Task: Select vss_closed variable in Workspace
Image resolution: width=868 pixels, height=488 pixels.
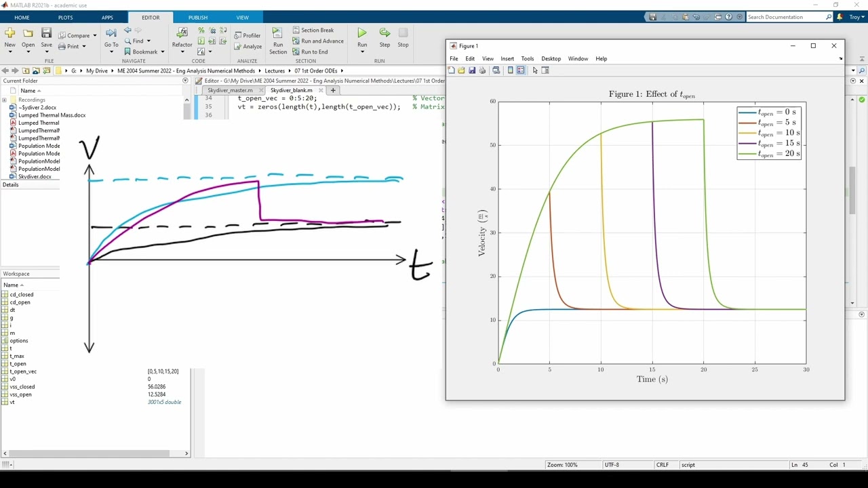Action: pyautogui.click(x=22, y=387)
